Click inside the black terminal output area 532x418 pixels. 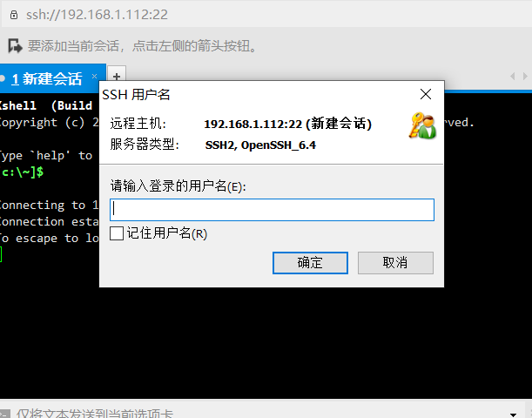(x=266, y=343)
